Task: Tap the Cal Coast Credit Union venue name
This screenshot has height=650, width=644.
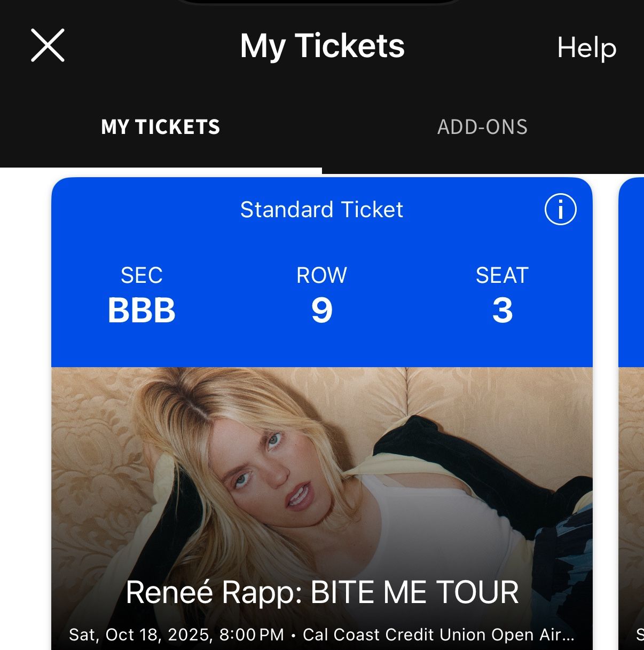Action: tap(438, 635)
